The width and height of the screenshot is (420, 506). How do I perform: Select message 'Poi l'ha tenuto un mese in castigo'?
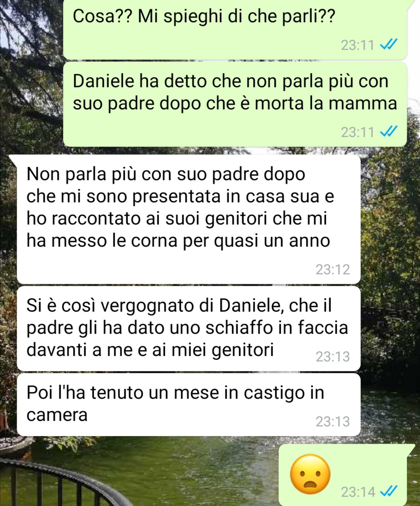(189, 404)
